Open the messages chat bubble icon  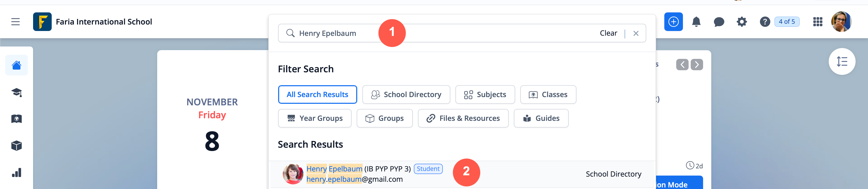click(x=719, y=22)
